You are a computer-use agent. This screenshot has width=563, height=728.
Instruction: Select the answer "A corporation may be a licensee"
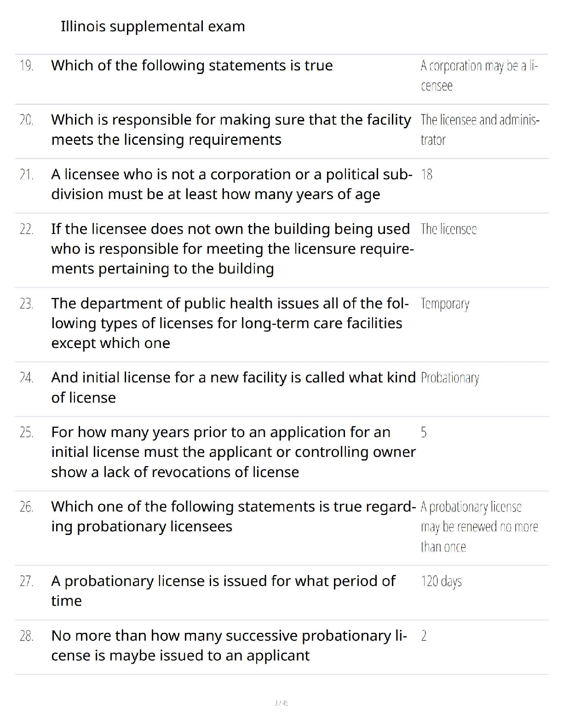coord(478,76)
